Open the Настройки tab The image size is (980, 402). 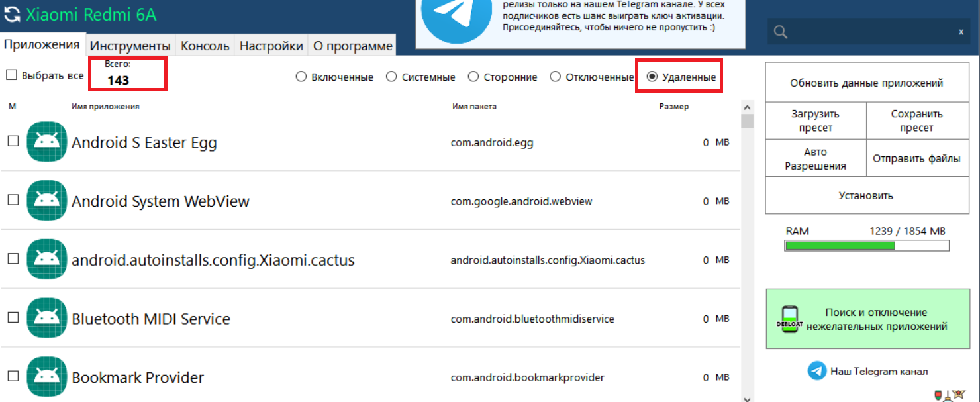tap(271, 46)
